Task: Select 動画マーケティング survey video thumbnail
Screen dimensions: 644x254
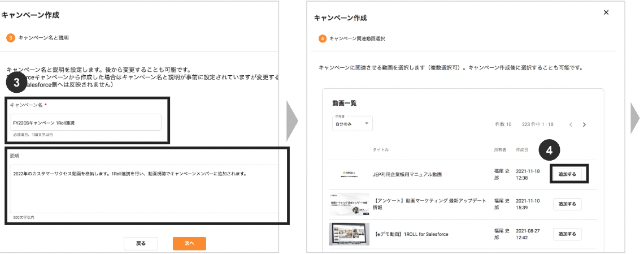Action: tap(349, 204)
